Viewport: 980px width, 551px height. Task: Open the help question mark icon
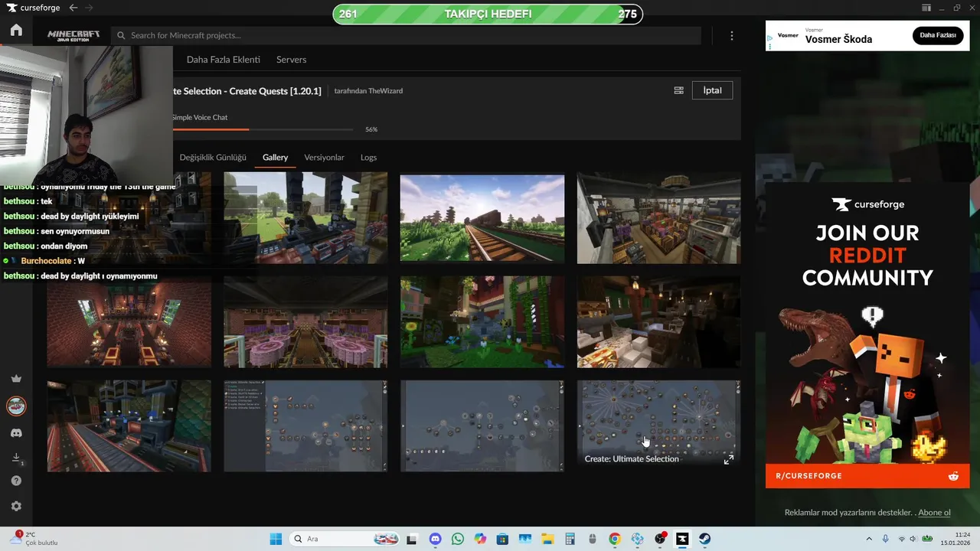pos(16,481)
